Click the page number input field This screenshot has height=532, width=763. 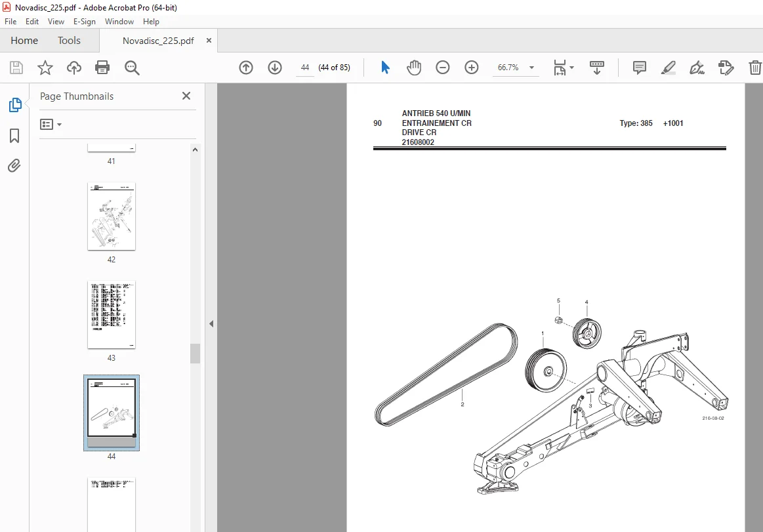pos(305,68)
